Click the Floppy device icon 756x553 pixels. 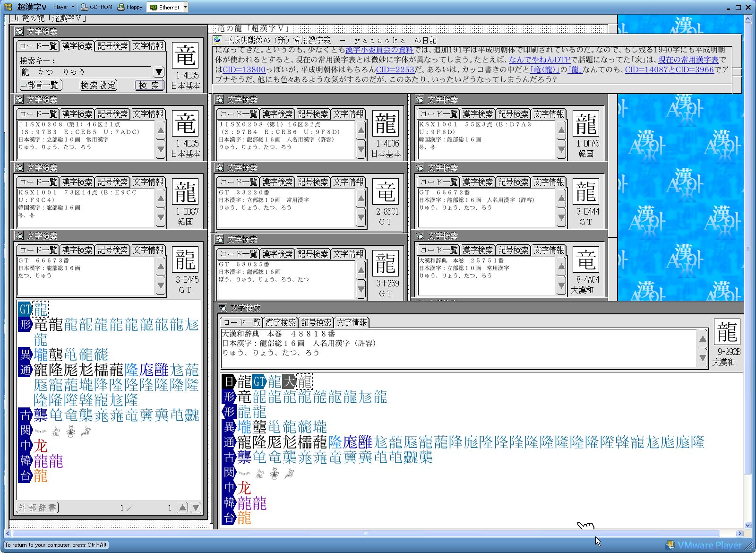tap(121, 7)
